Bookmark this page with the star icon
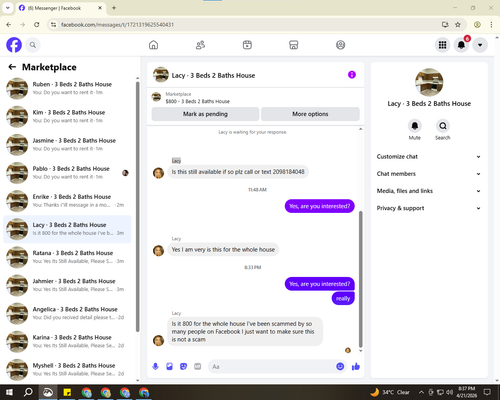The height and width of the screenshot is (400, 500). click(458, 25)
